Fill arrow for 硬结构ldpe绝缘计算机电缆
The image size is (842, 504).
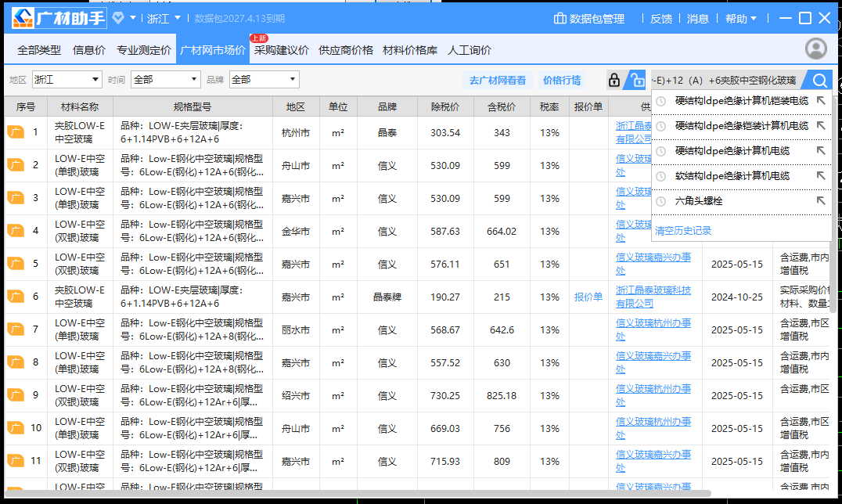[821, 150]
